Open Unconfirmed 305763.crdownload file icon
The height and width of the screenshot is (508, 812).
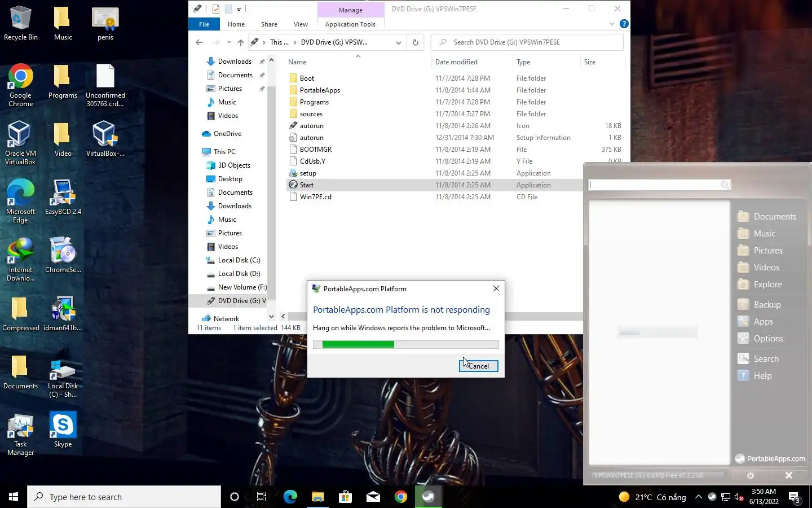105,85
